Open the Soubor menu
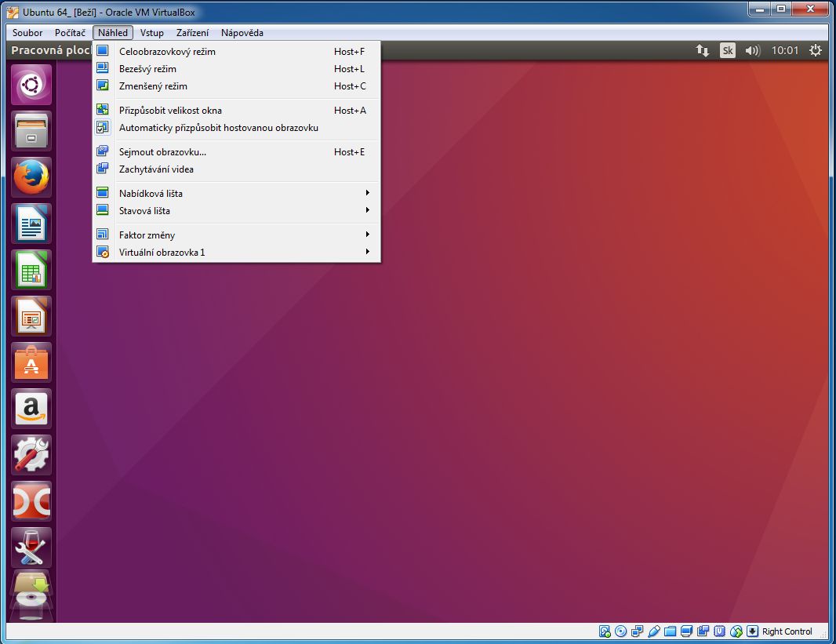Image resolution: width=836 pixels, height=644 pixels. tap(27, 32)
